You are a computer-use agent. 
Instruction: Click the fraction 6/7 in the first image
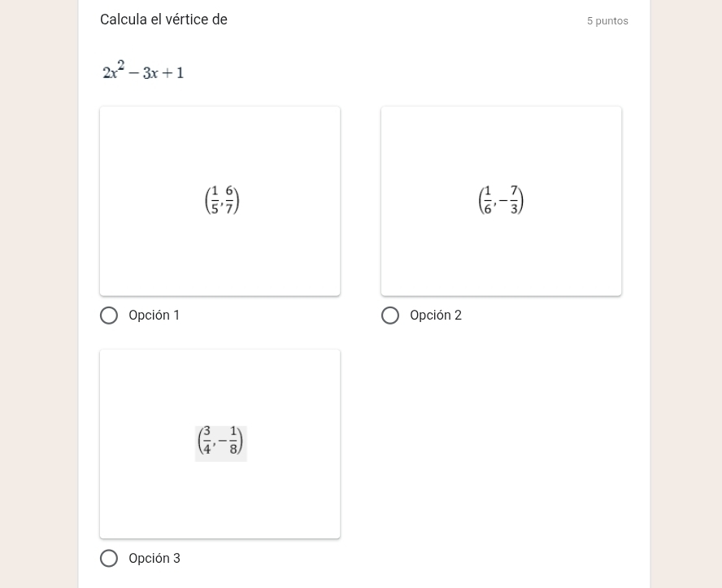pyautogui.click(x=230, y=200)
